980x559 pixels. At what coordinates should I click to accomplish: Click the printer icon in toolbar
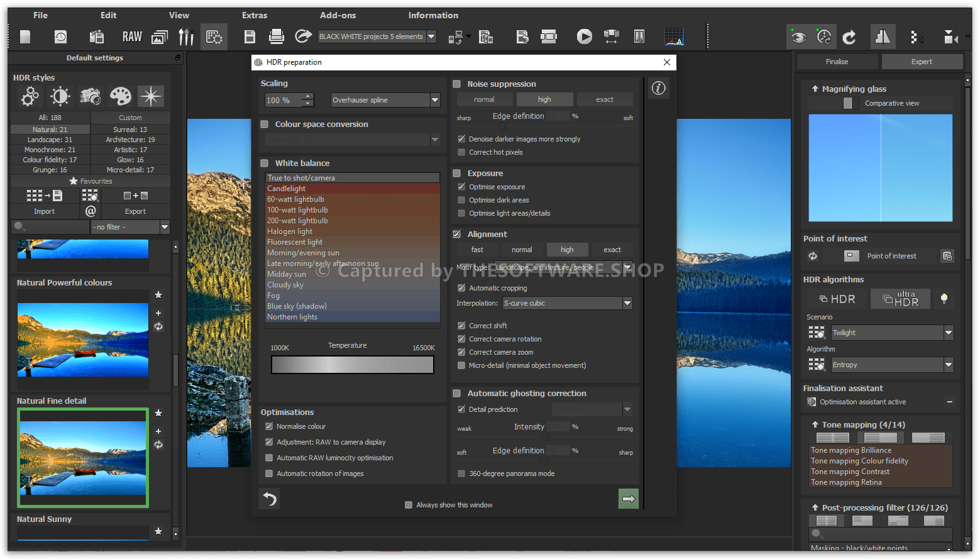(276, 37)
